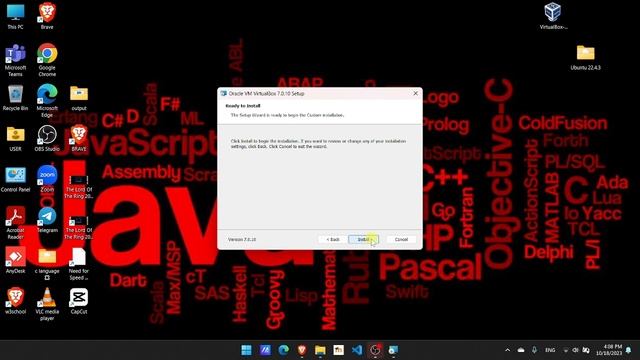
Task: Open Visual Studio Code from the taskbar
Action: (357, 350)
